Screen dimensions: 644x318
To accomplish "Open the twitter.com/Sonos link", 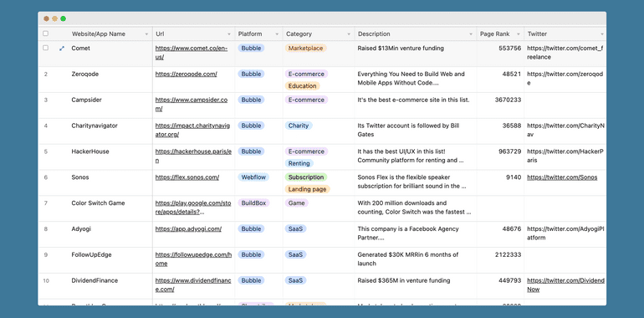I will 562,177.
